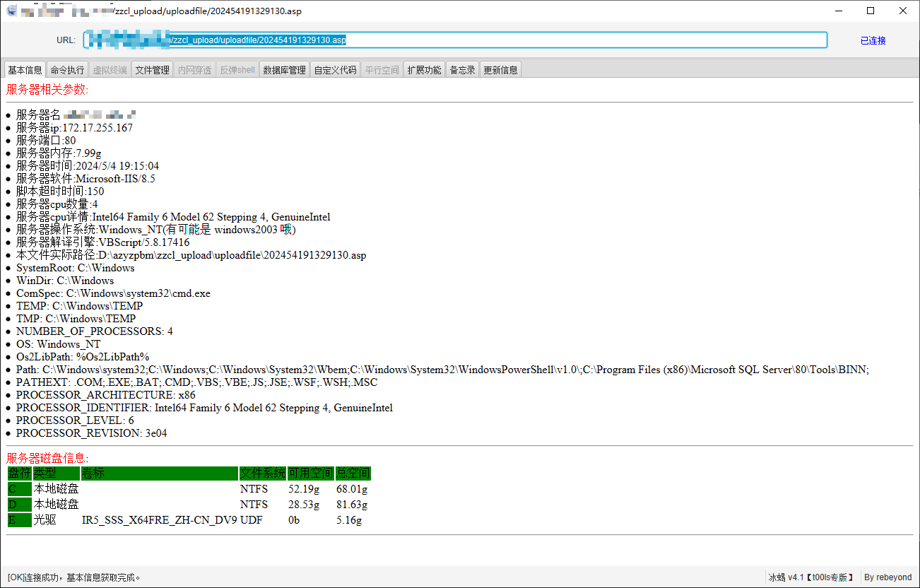This screenshot has height=588, width=920.
Task: Select the C drive row cell
Action: point(19,489)
